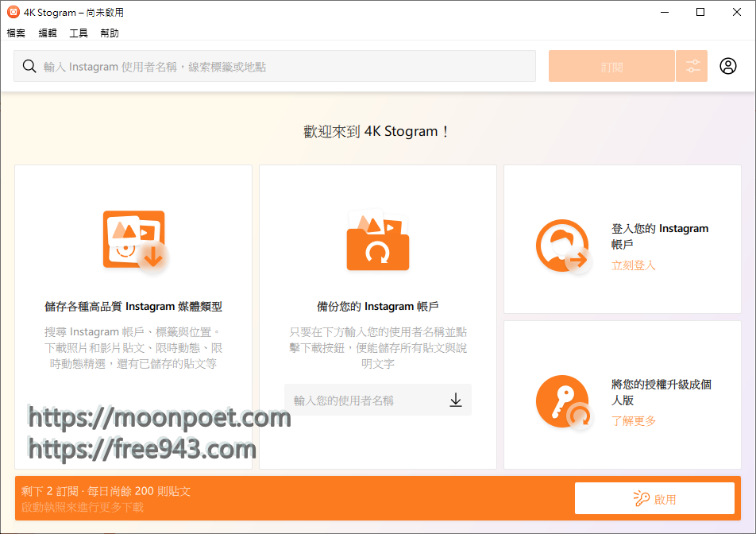Follow the 立刻登入 link
This screenshot has height=534, width=756.
pos(634,265)
